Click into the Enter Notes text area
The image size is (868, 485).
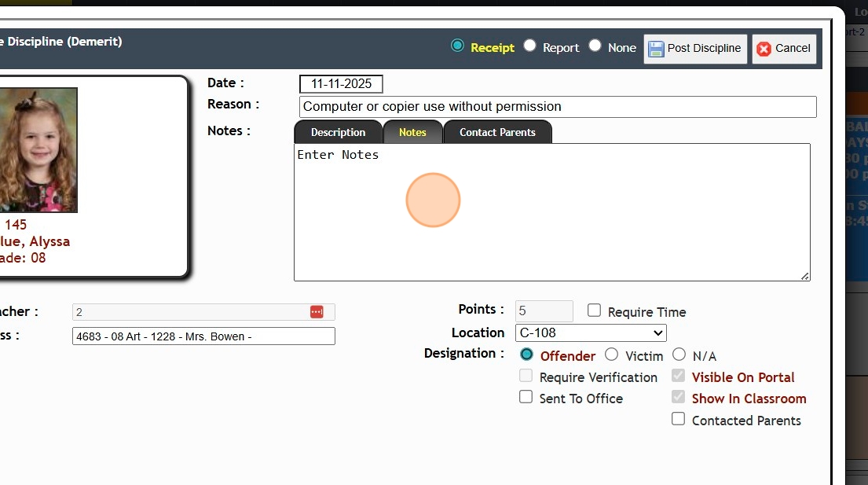tap(552, 212)
